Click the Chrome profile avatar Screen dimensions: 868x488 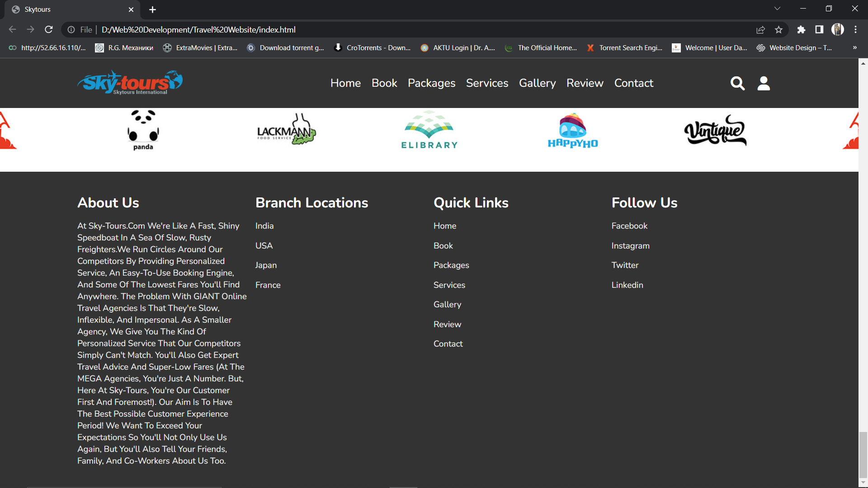[838, 29]
